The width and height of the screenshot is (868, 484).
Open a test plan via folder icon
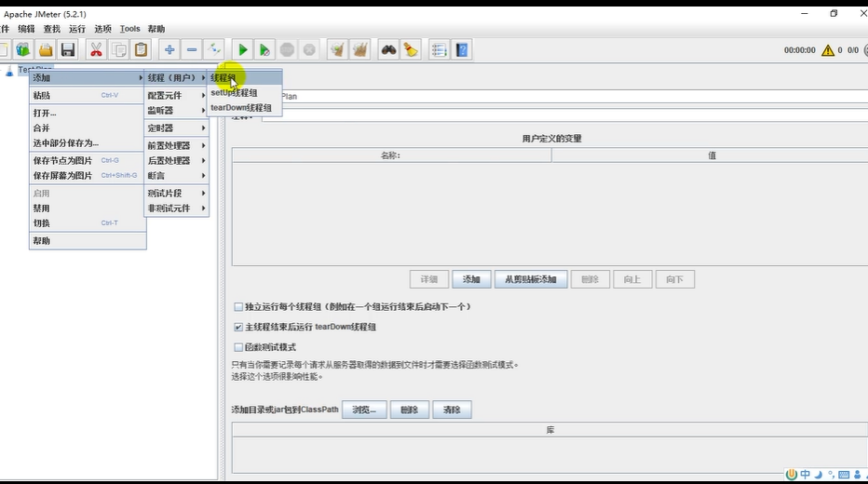46,49
